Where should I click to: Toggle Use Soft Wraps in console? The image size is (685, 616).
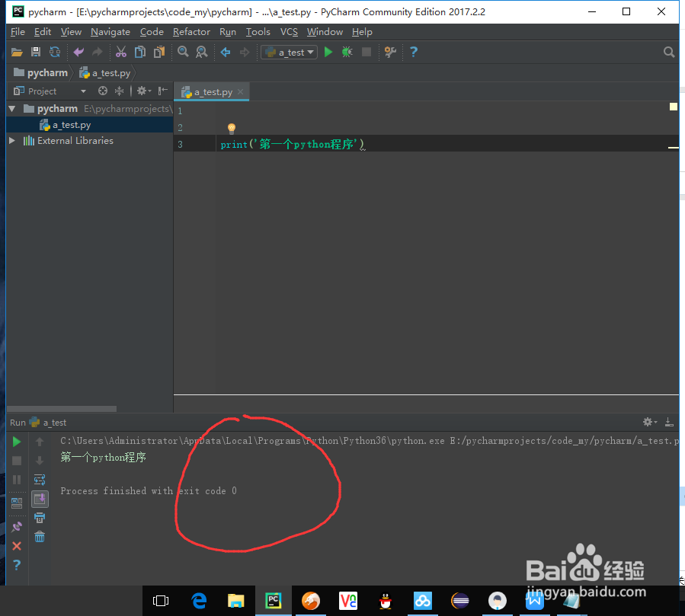(x=40, y=480)
